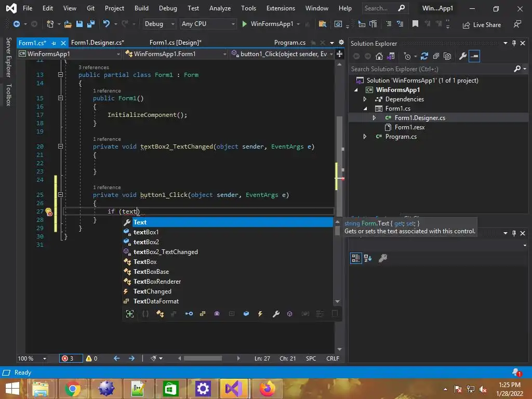Click the Save icon in toolbar

[x=79, y=24]
